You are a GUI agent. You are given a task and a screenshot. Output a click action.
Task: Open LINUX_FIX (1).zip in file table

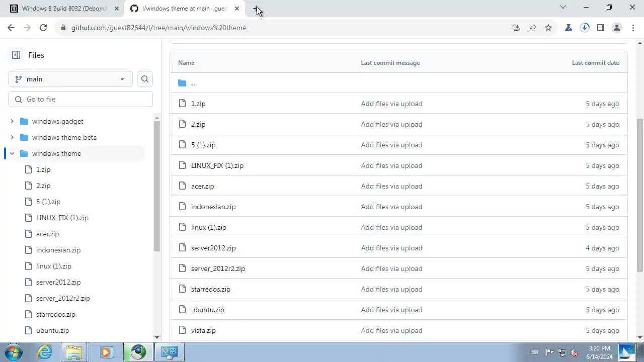pyautogui.click(x=217, y=165)
